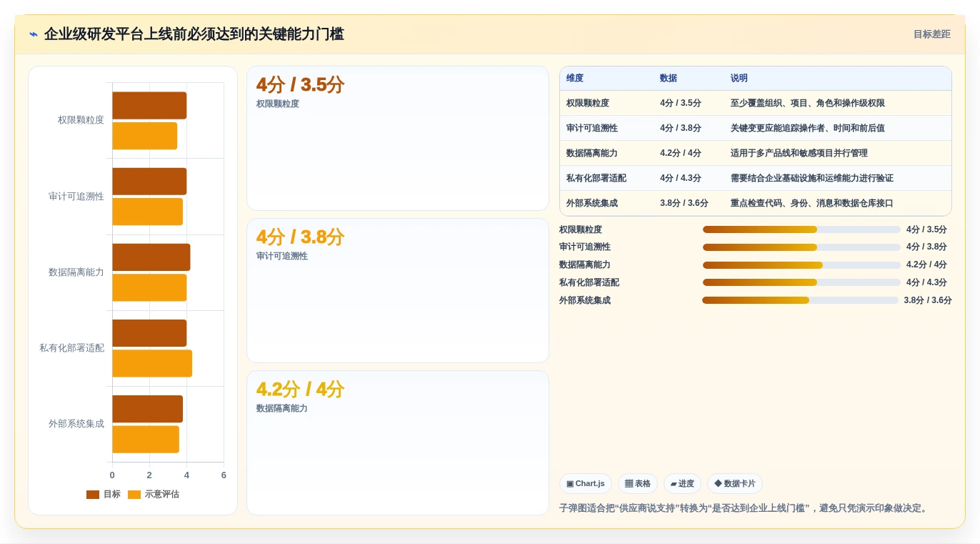Click the 4分 / 4.3分 progress value
980x544 pixels.
point(926,282)
